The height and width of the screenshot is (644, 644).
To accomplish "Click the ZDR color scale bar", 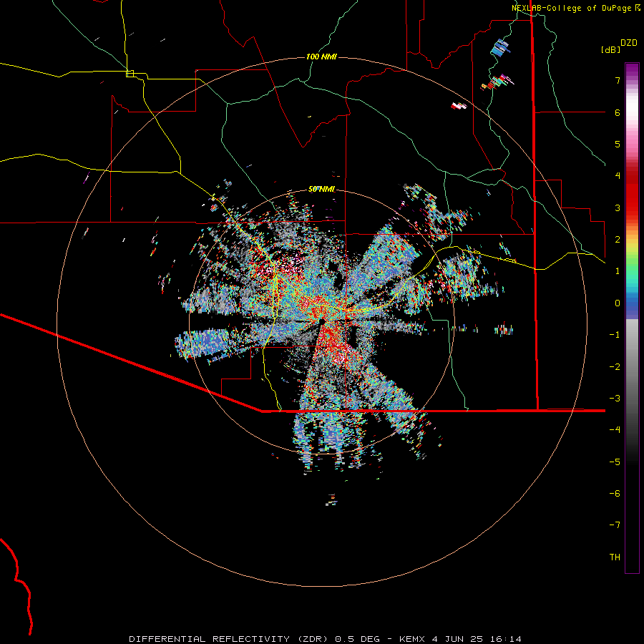I will 632,318.
